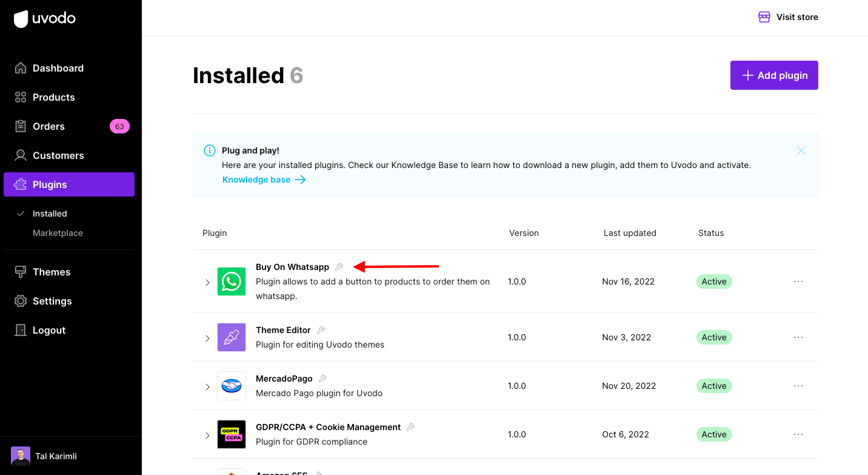Click the Plugins puzzle icon
The height and width of the screenshot is (475, 868).
[x=21, y=184]
